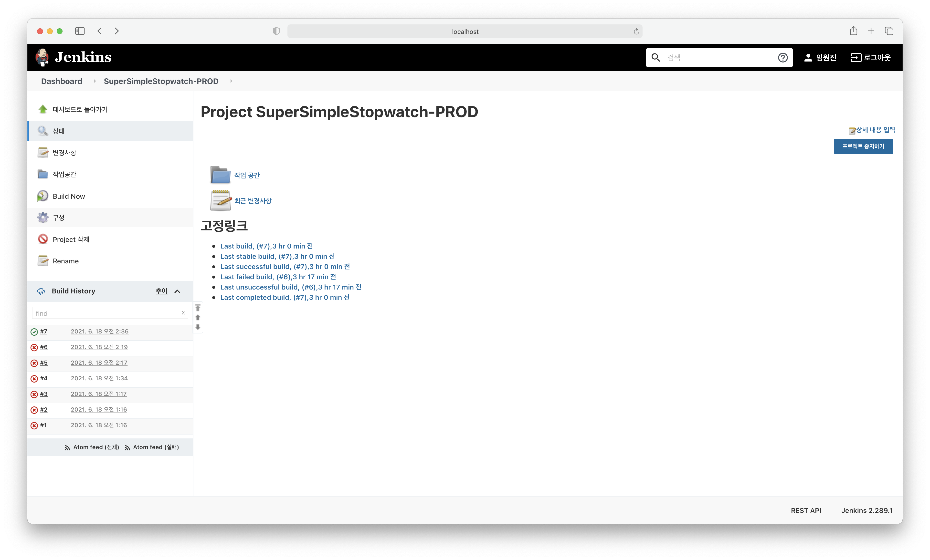Image resolution: width=930 pixels, height=560 pixels.
Task: Click the gear icon for 구성
Action: (43, 217)
